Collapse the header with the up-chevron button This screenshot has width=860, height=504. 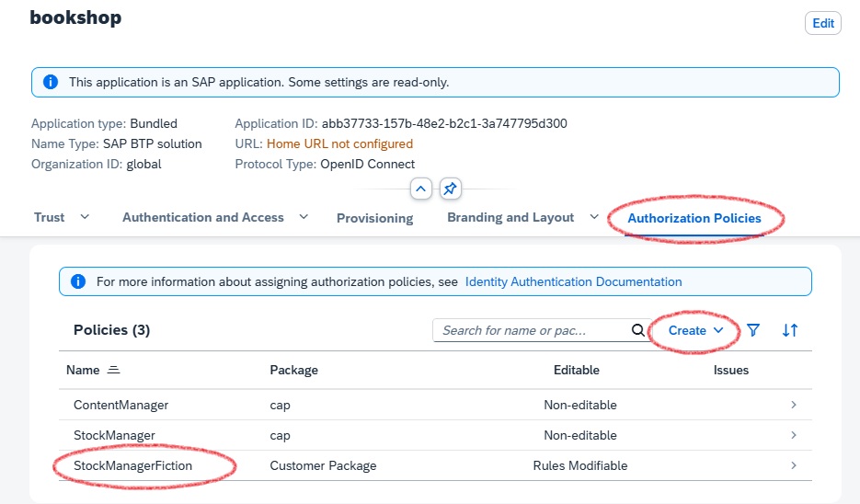(420, 189)
